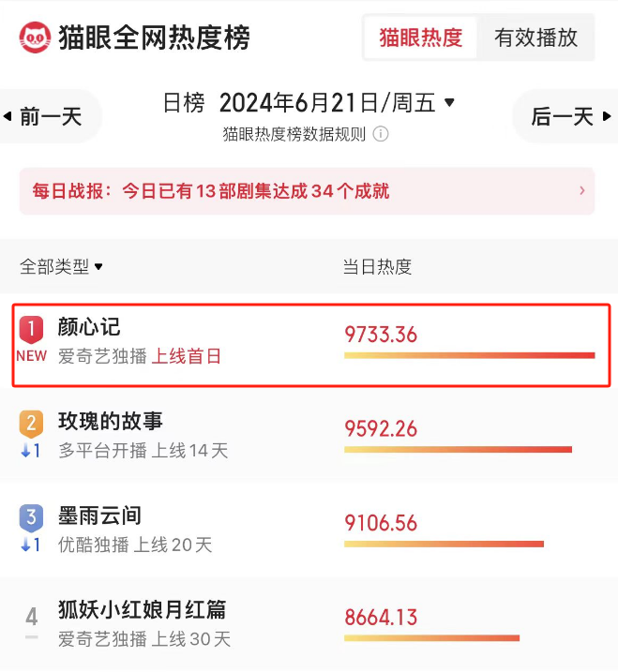Click the down arrow beside 玫瑰的故事 rank

click(25, 450)
